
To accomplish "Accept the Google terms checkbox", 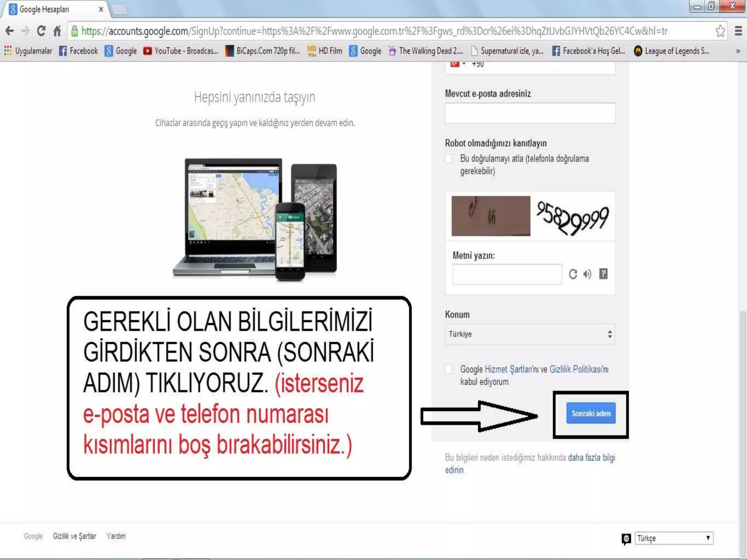I will (449, 369).
